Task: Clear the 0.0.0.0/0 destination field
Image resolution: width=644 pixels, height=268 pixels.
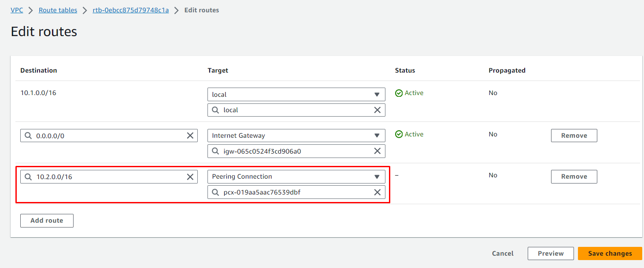Action: coord(190,136)
